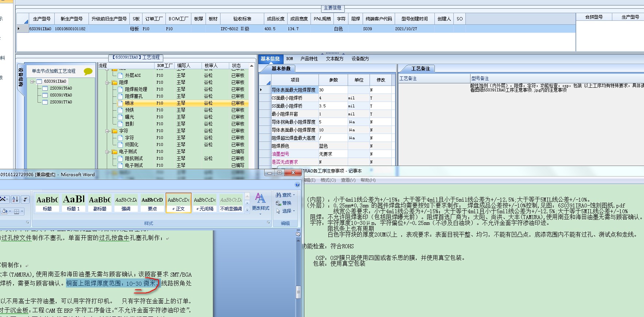Open the paragraph dialog launcher icon
Viewport: 644px width, 317px height.
pos(27,222)
